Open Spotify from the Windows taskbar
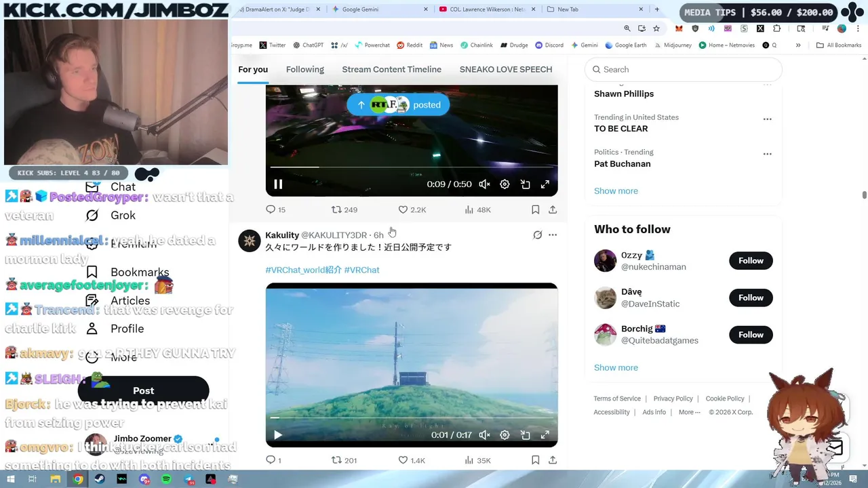868x488 pixels. point(167,479)
